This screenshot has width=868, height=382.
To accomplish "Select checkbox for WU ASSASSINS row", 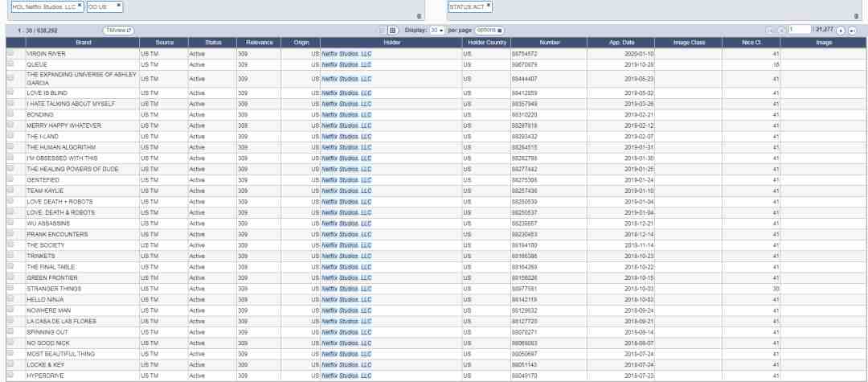I will point(10,223).
